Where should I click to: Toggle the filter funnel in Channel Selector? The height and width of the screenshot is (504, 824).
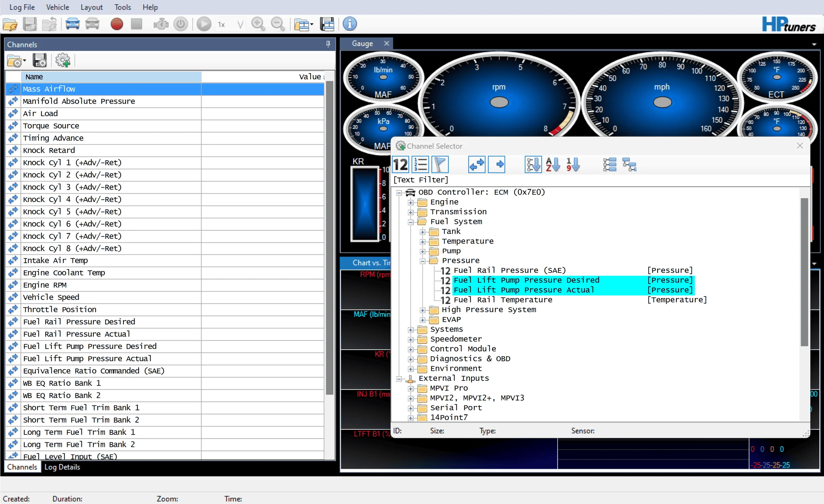click(x=440, y=165)
